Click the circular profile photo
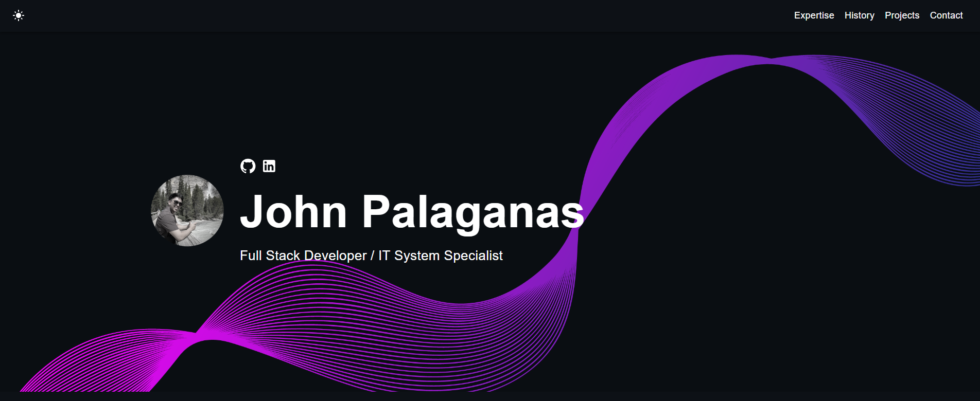This screenshot has width=980, height=401. (187, 211)
